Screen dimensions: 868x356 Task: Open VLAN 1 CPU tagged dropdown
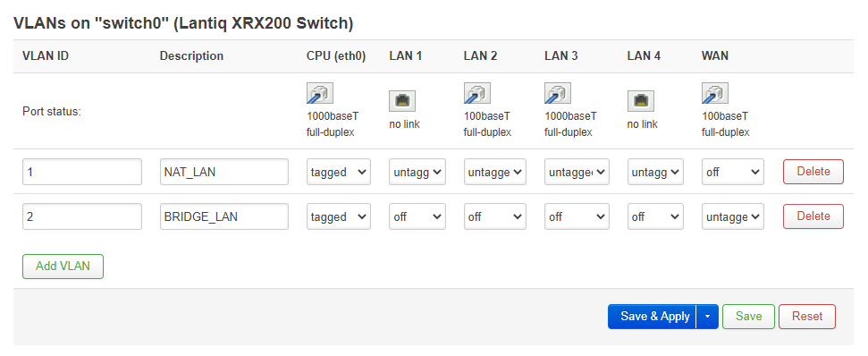coord(338,173)
